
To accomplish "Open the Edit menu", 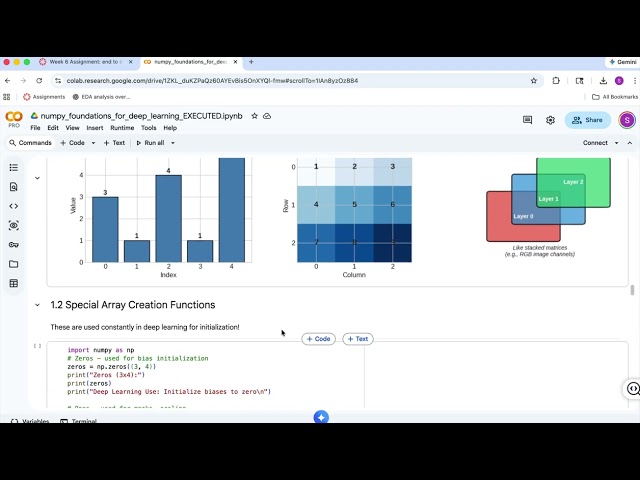I will click(53, 128).
